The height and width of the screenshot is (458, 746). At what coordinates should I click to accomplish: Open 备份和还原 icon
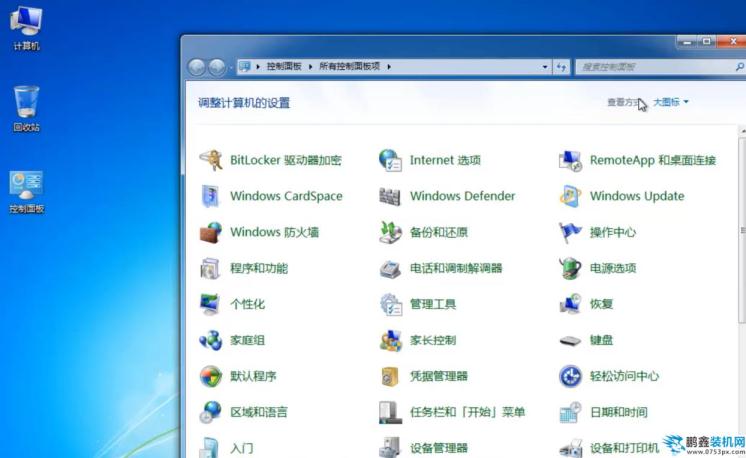390,232
